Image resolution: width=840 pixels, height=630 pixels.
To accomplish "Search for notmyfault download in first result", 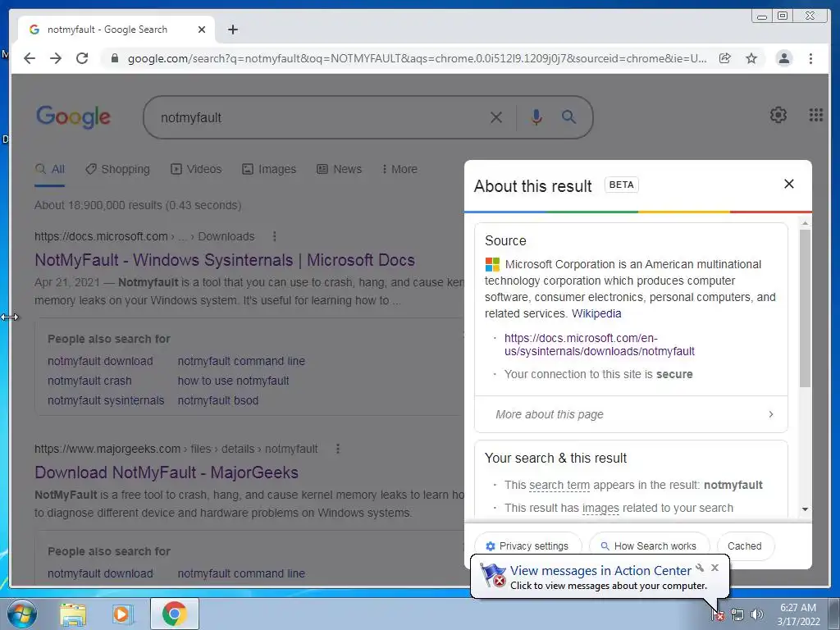I will click(100, 362).
